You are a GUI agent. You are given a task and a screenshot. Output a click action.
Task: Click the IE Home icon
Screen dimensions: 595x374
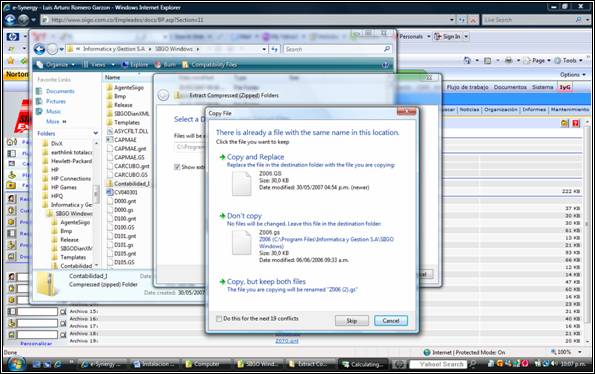(x=467, y=61)
